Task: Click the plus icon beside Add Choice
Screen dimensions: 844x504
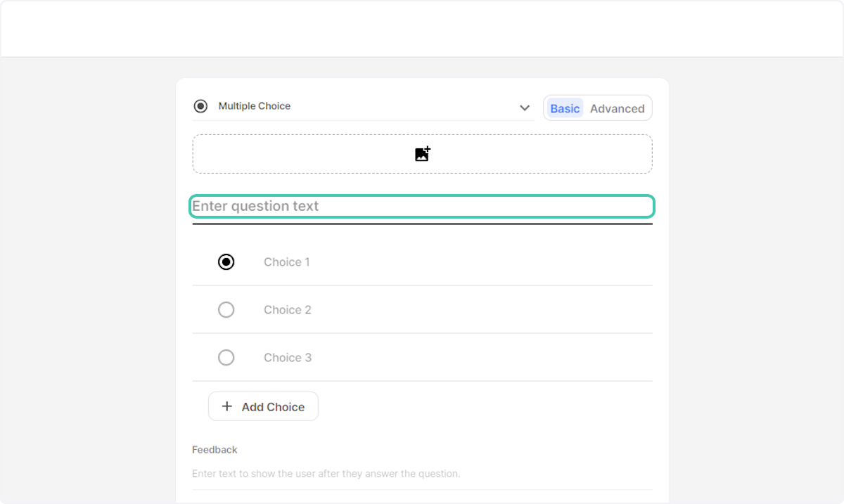Action: [x=226, y=406]
